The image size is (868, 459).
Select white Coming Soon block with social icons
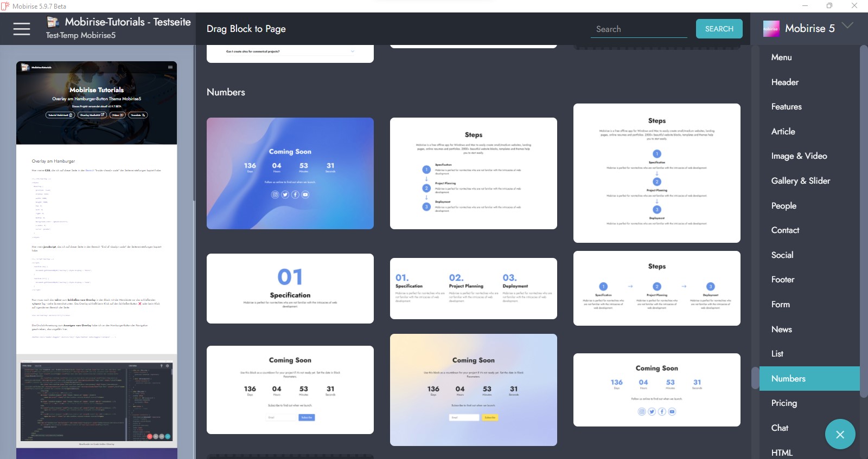[657, 390]
